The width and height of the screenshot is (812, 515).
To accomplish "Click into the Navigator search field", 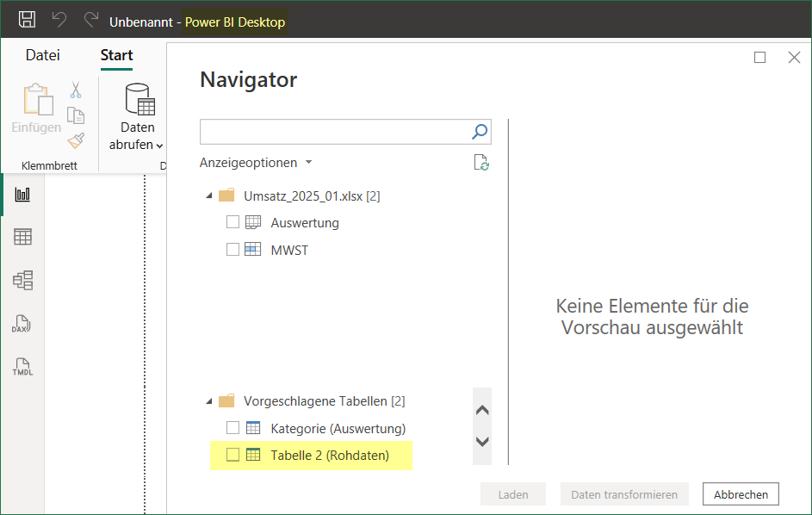I will [334, 132].
